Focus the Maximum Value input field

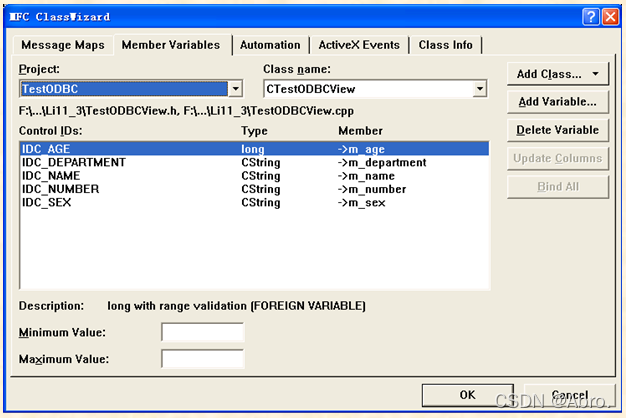202,359
